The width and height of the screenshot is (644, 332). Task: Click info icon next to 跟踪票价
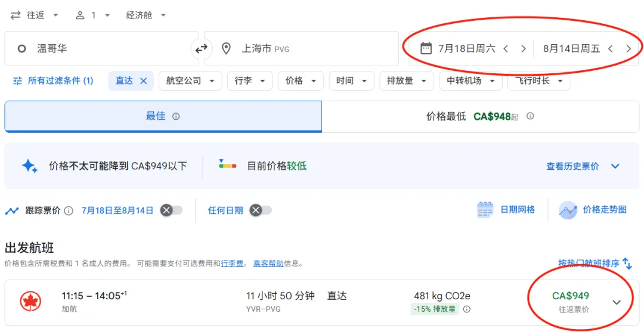[x=69, y=211]
